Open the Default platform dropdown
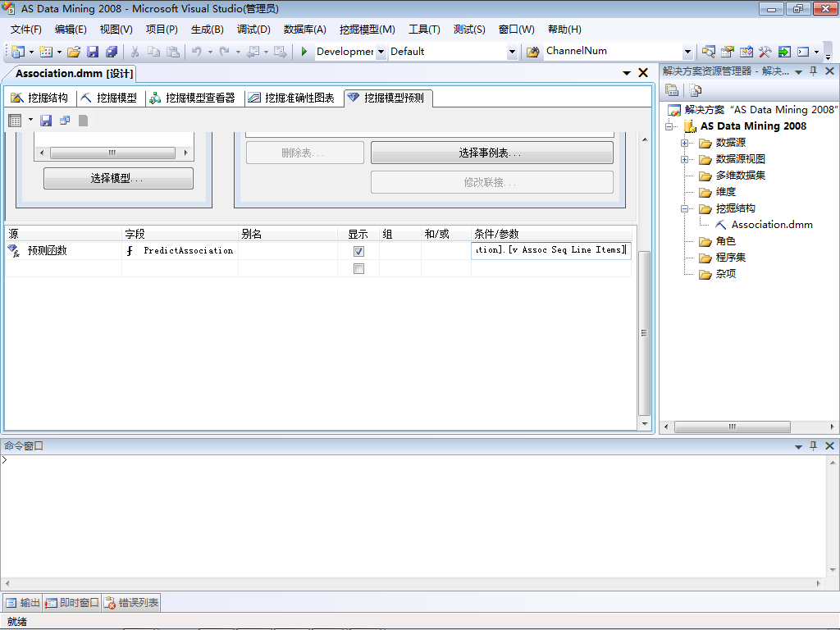 (512, 52)
